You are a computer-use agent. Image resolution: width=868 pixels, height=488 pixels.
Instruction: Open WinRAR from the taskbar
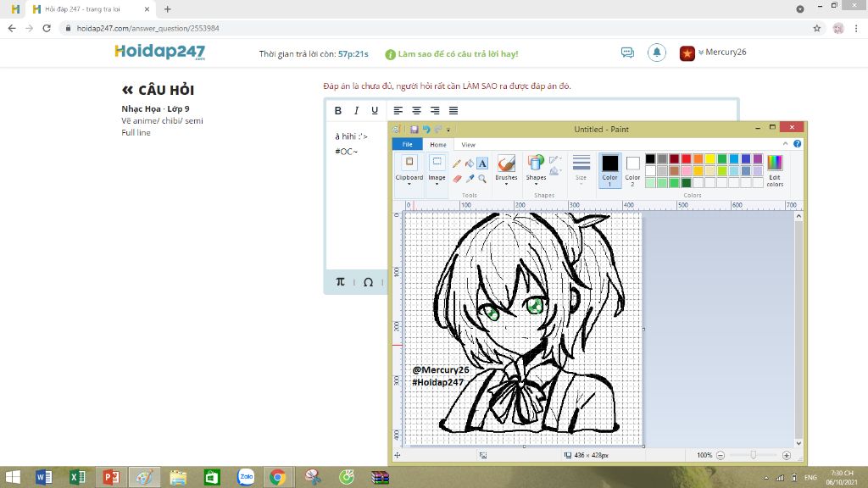pos(381,477)
